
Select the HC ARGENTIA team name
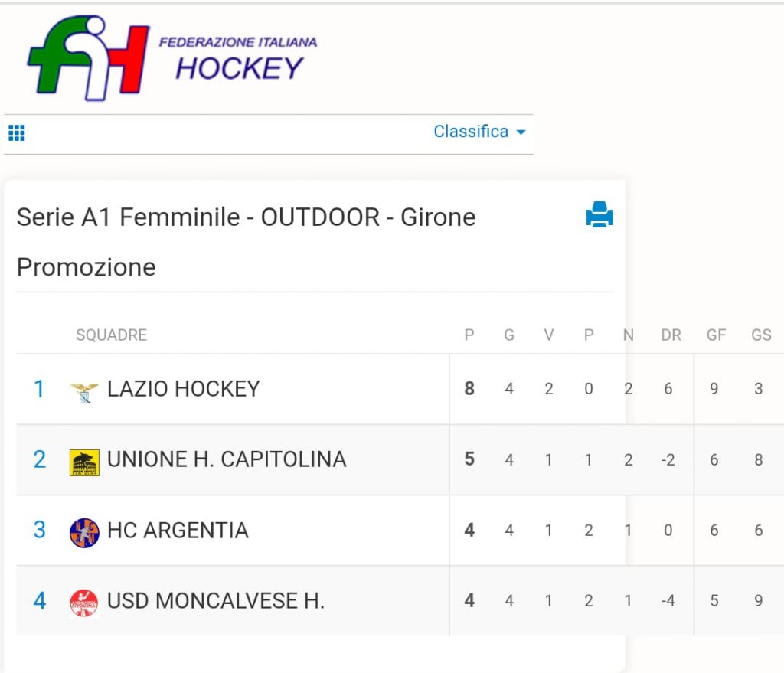[178, 531]
